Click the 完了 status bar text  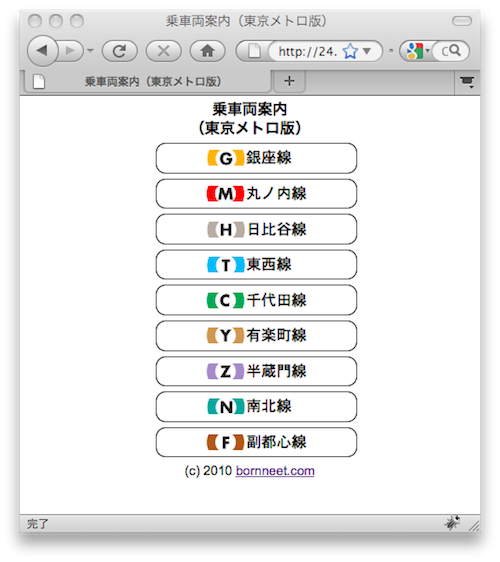(37, 524)
